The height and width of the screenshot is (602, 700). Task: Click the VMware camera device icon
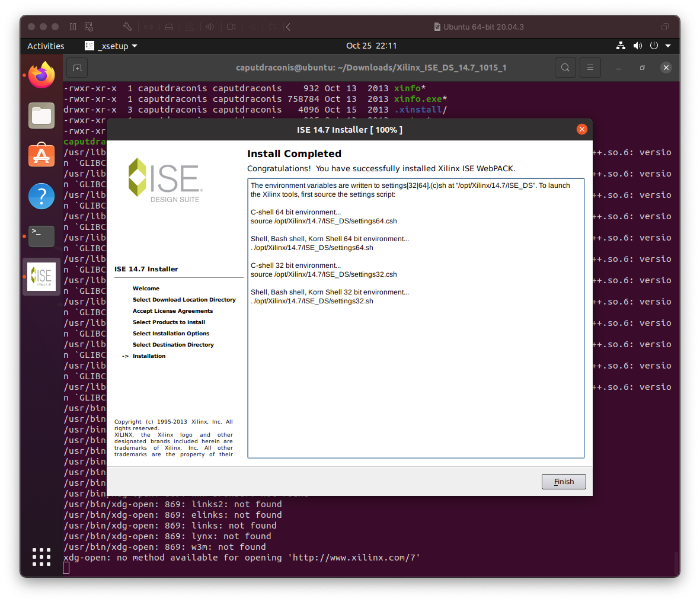(x=231, y=27)
